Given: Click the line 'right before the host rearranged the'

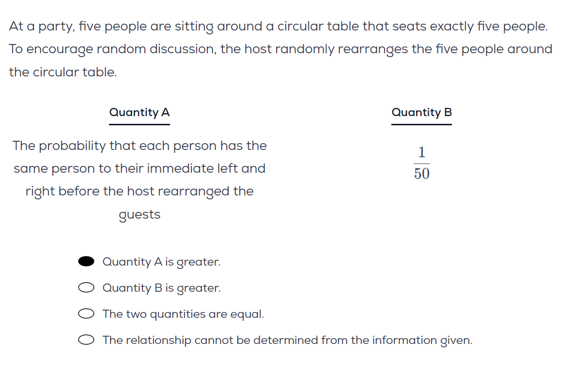Looking at the screenshot, I should (x=139, y=192).
